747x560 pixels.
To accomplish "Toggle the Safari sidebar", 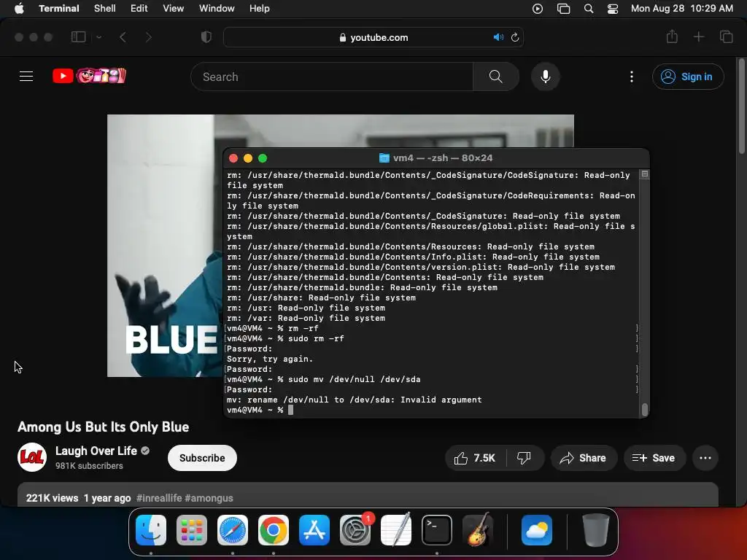I will click(78, 37).
